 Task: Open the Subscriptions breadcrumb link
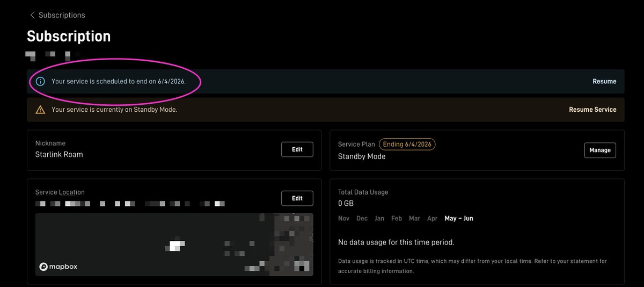[x=62, y=15]
